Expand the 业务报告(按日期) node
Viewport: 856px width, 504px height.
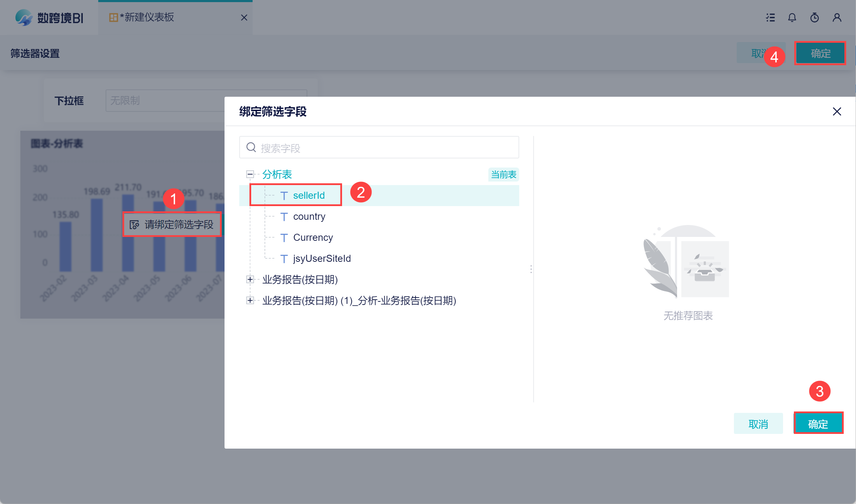(250, 279)
